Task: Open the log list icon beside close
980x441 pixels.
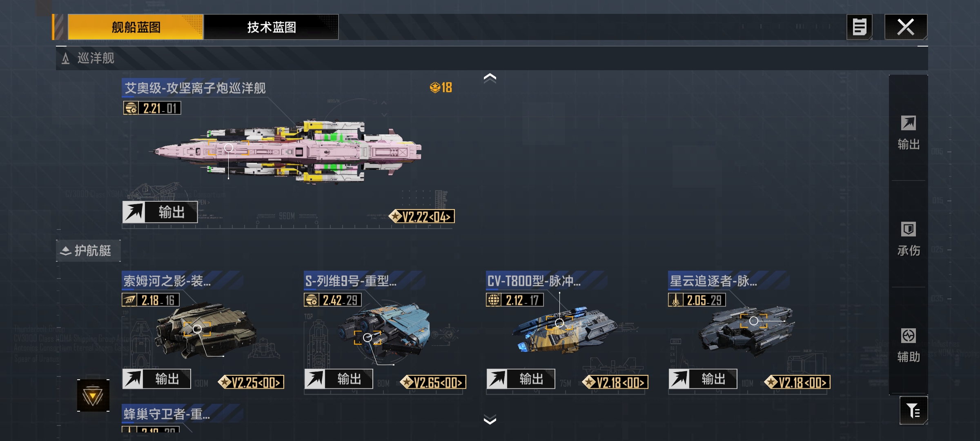Action: click(860, 27)
